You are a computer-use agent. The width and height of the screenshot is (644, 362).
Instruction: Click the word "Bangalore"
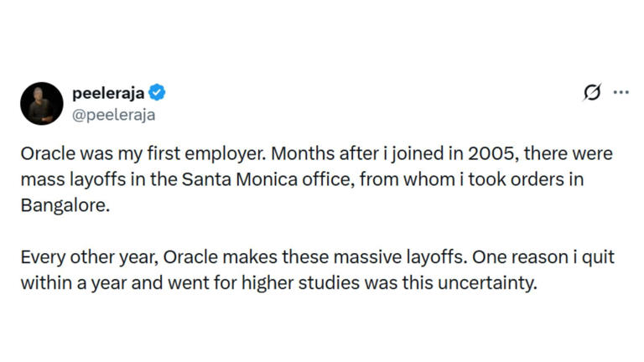[x=65, y=204]
